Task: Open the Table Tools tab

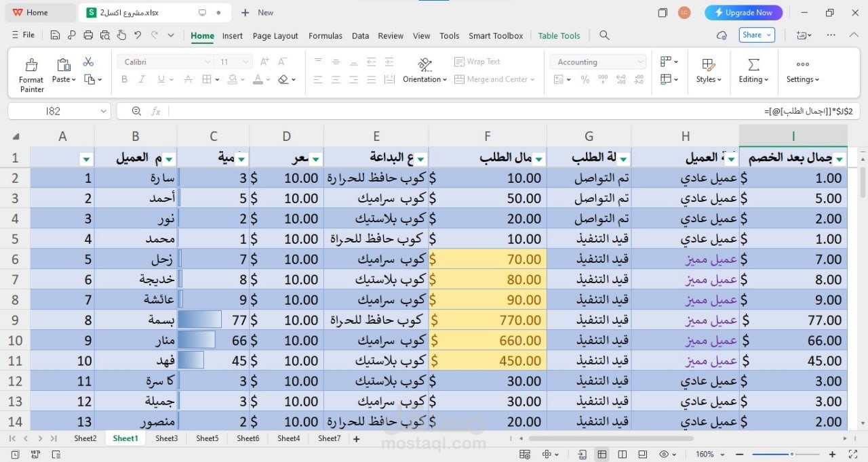Action: [559, 36]
